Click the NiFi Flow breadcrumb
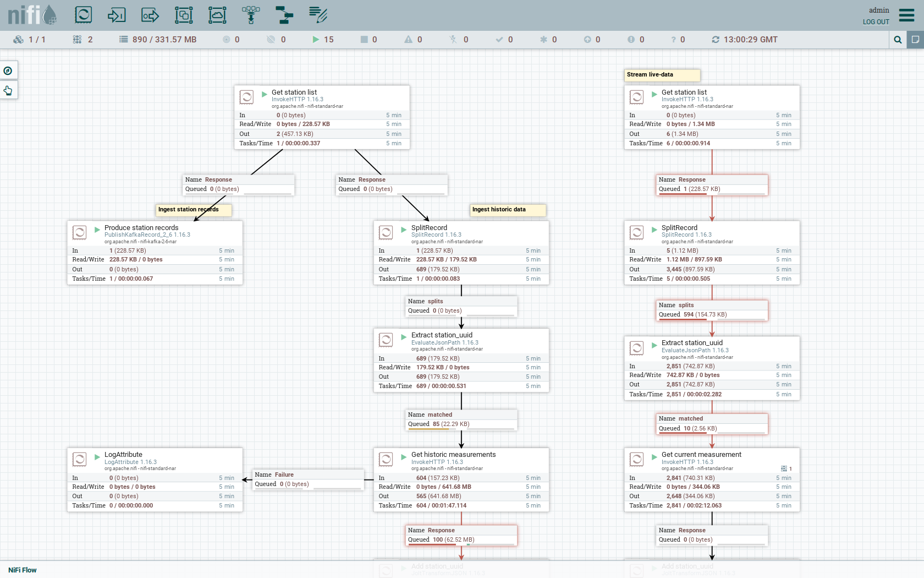924x578 pixels. (23, 570)
